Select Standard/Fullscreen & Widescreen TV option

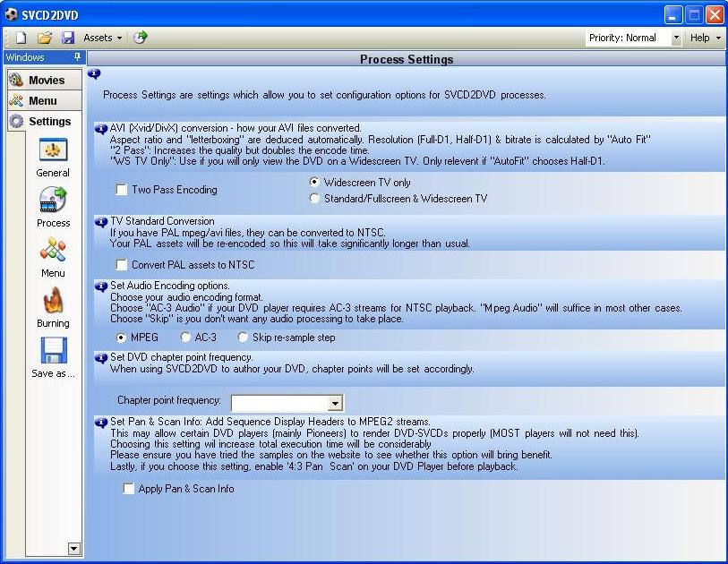point(315,198)
